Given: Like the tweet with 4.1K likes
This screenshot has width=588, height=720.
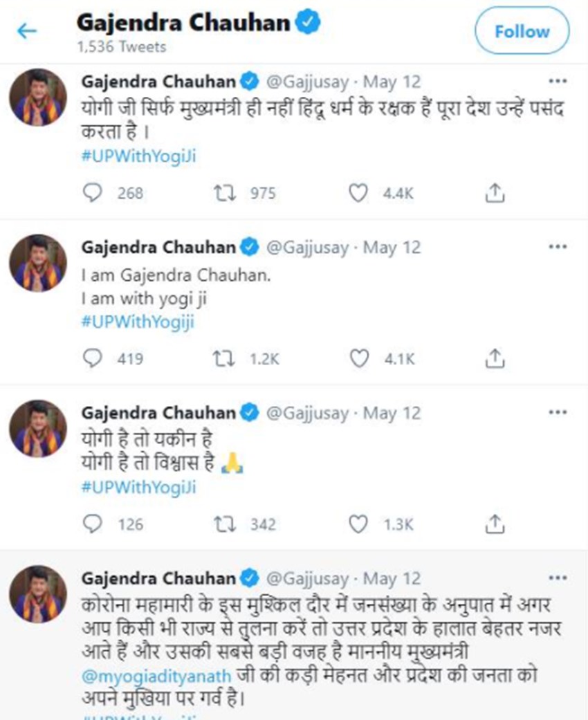Looking at the screenshot, I should (357, 358).
